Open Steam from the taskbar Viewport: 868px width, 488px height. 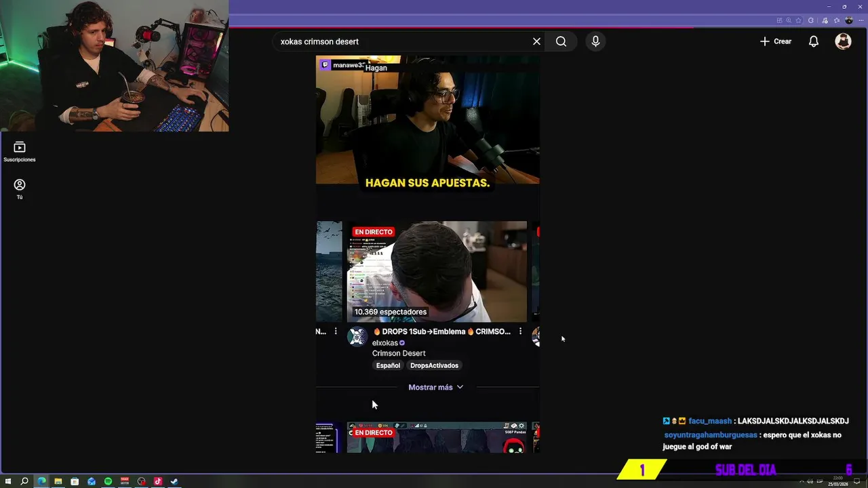point(174,481)
